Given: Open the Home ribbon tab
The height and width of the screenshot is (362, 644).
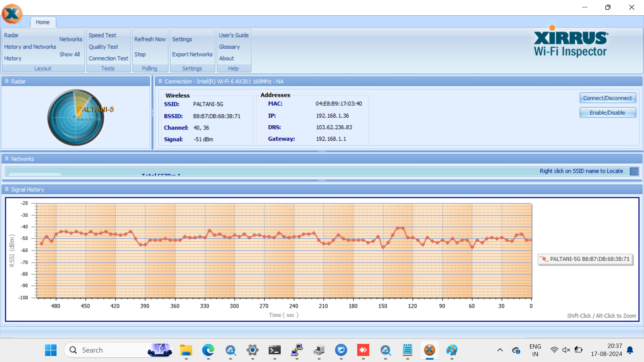Looking at the screenshot, I should coord(43,22).
